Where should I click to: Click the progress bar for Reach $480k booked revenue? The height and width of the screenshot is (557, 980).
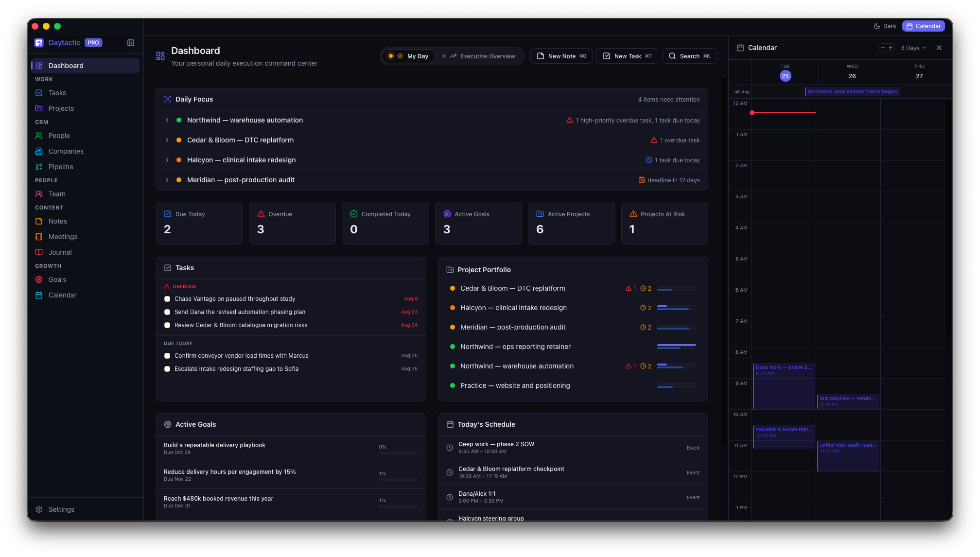(398, 506)
